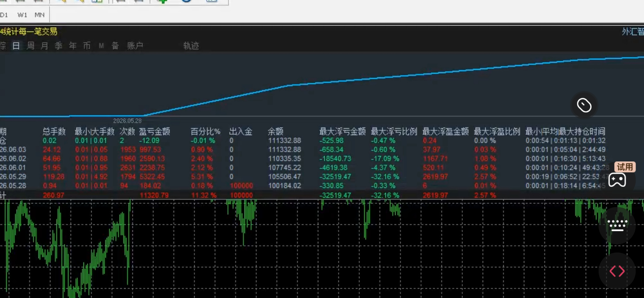Open the floating capsule-shaped round icon

click(584, 105)
